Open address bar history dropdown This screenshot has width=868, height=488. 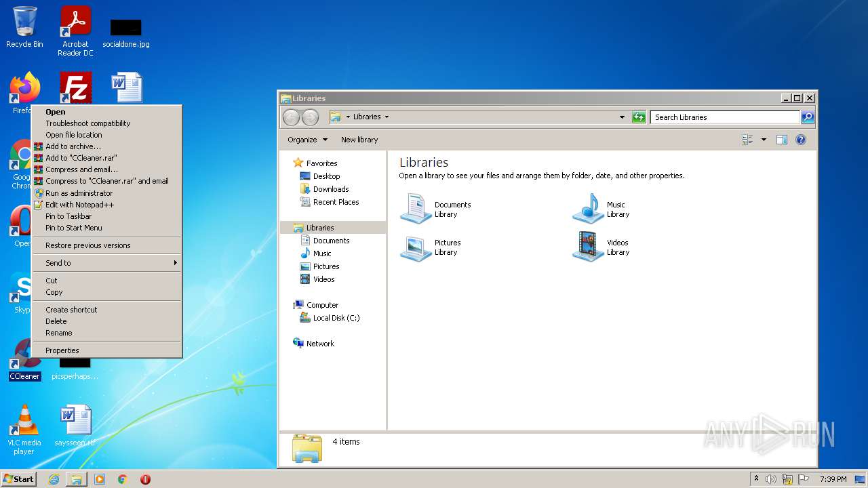coord(622,117)
